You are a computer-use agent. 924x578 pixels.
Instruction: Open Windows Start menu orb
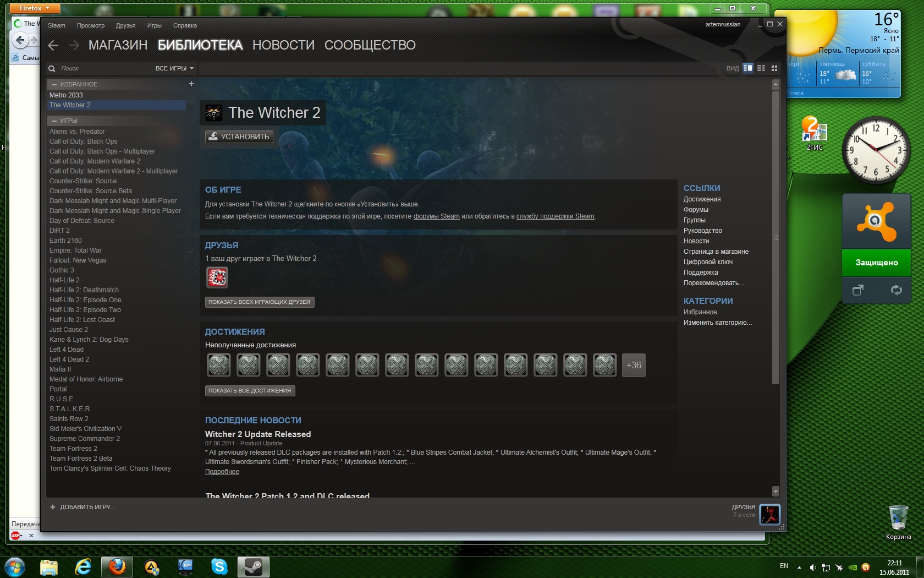click(x=15, y=566)
